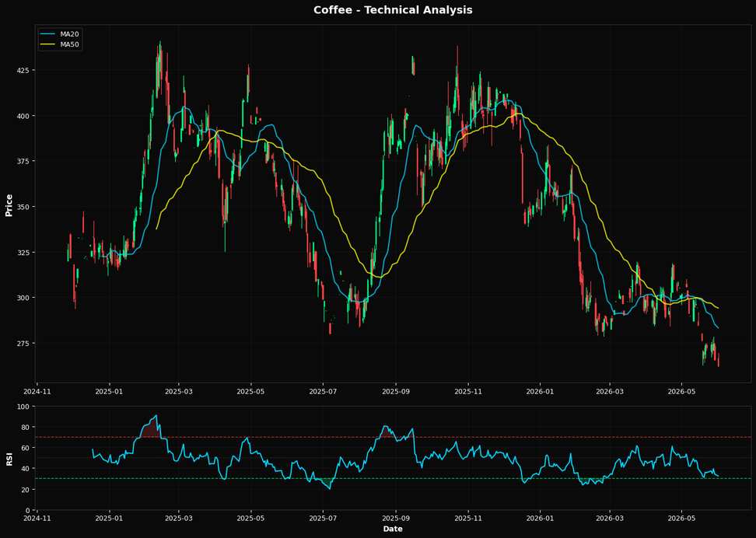The height and width of the screenshot is (538, 756).
Task: Click the cyan MA20 legend line sample
Action: pos(48,34)
